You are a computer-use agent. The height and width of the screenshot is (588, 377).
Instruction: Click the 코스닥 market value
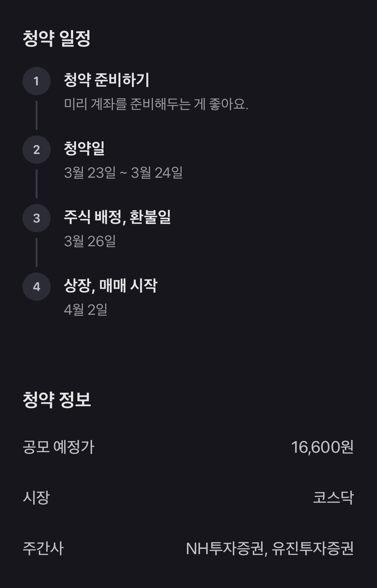[333, 498]
